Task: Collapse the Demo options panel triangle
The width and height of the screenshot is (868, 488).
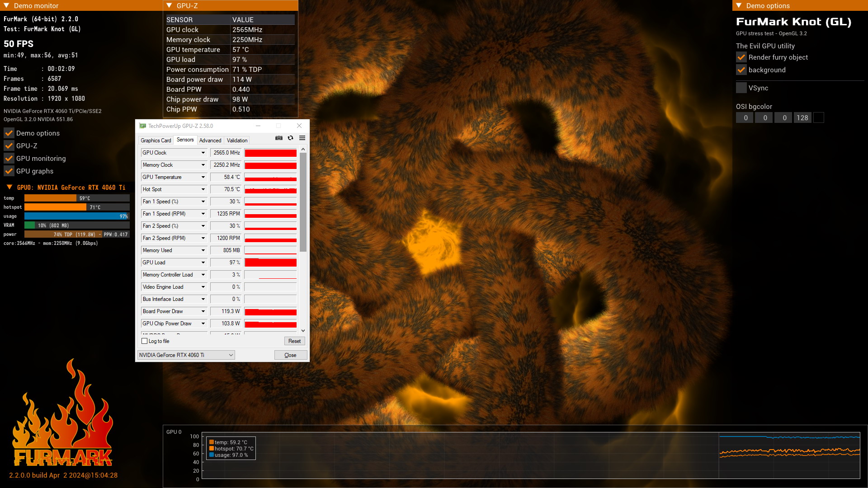Action: point(739,5)
